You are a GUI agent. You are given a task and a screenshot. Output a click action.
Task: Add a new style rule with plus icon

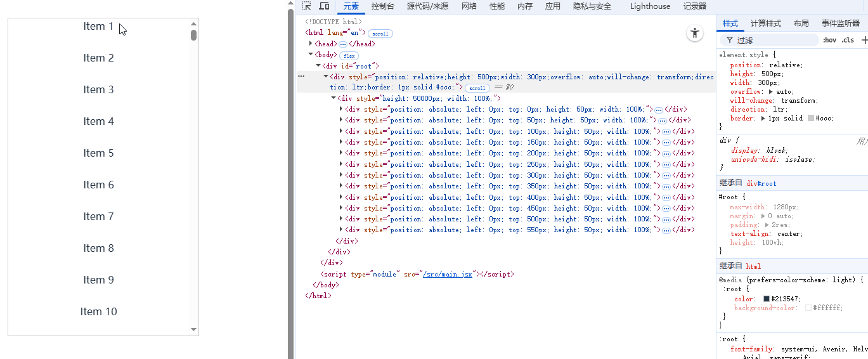tap(864, 40)
